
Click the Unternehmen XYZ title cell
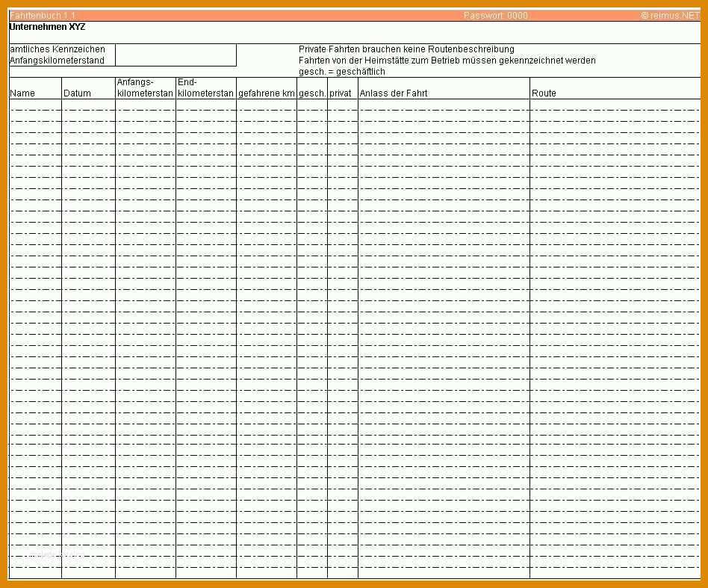47,27
